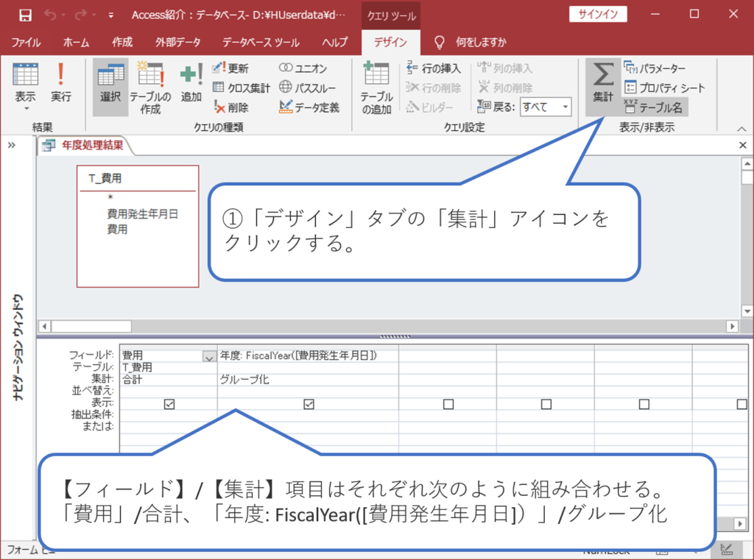
Task: Choose the 削除 delete query
Action: coord(230,107)
